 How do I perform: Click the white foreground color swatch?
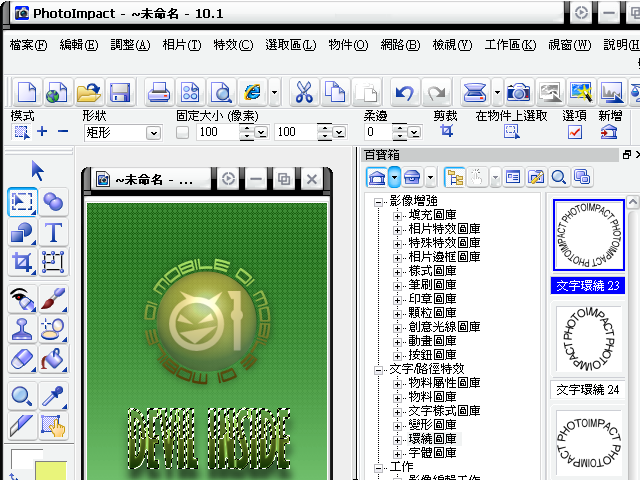pos(23,458)
